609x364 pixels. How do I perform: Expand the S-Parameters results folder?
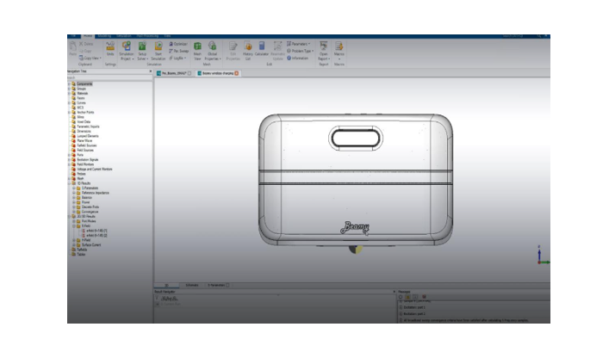click(75, 188)
